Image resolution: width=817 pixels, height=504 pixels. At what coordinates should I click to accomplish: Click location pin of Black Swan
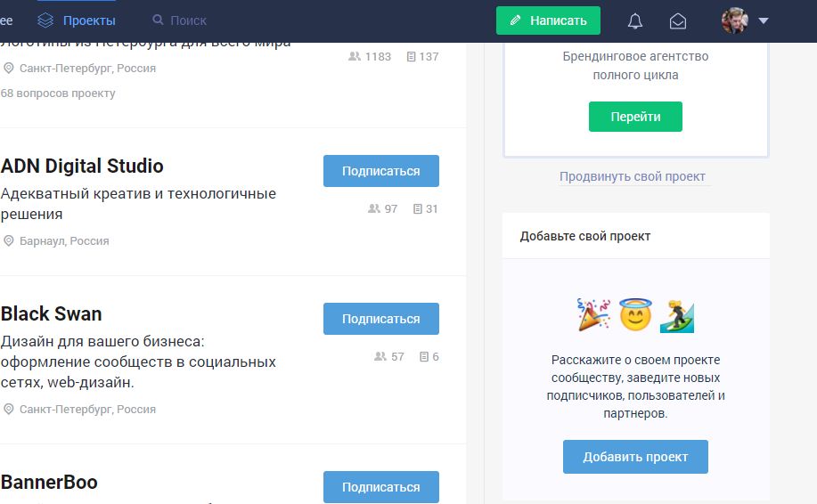8,410
